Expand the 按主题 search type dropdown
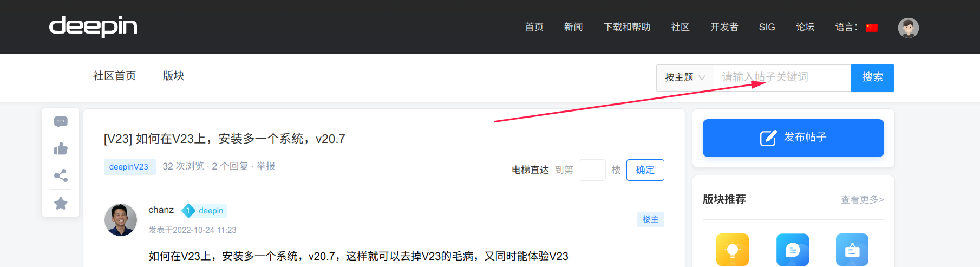Screen dimensions: 980x267 (x=685, y=77)
